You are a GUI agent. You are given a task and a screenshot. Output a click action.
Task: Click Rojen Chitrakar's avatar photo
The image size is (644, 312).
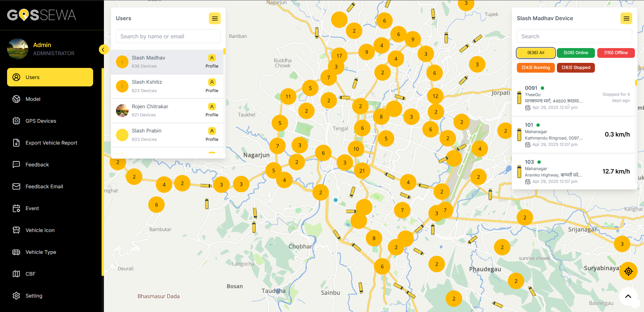coord(122,111)
